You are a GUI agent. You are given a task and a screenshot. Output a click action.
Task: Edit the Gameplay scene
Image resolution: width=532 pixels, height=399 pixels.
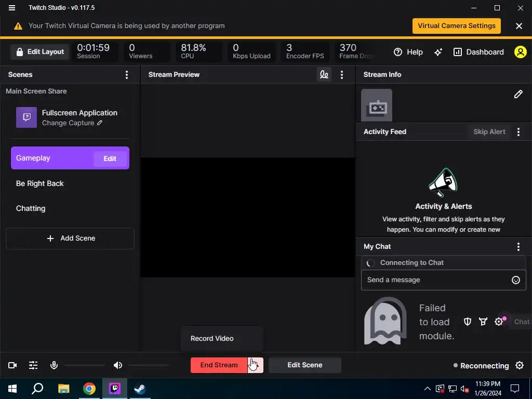click(110, 158)
